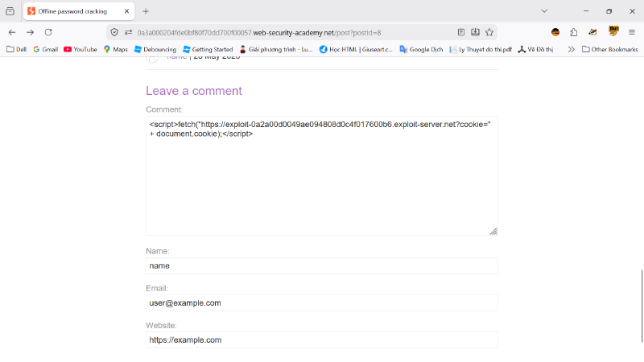The image size is (644, 362).
Task: Open the Other Bookmarks folder
Action: (610, 49)
